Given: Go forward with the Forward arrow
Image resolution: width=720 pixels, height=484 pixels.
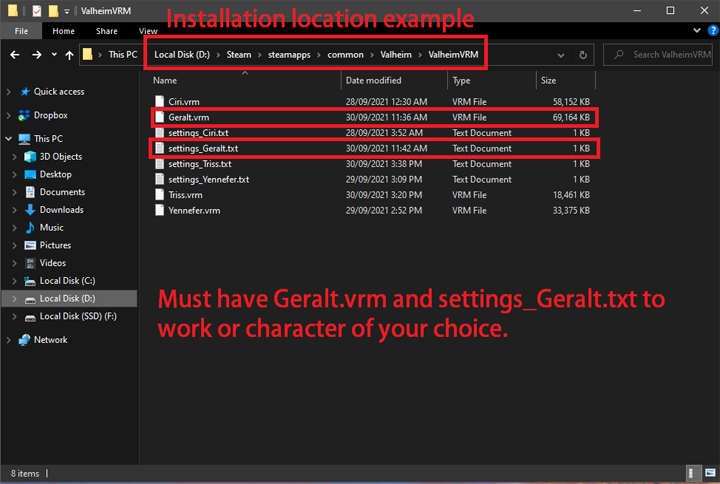Looking at the screenshot, I should pyautogui.click(x=37, y=55).
